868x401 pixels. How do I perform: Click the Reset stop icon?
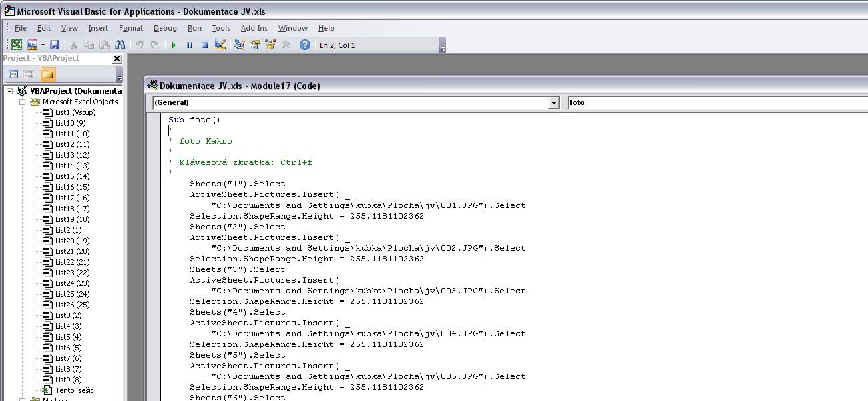point(205,45)
